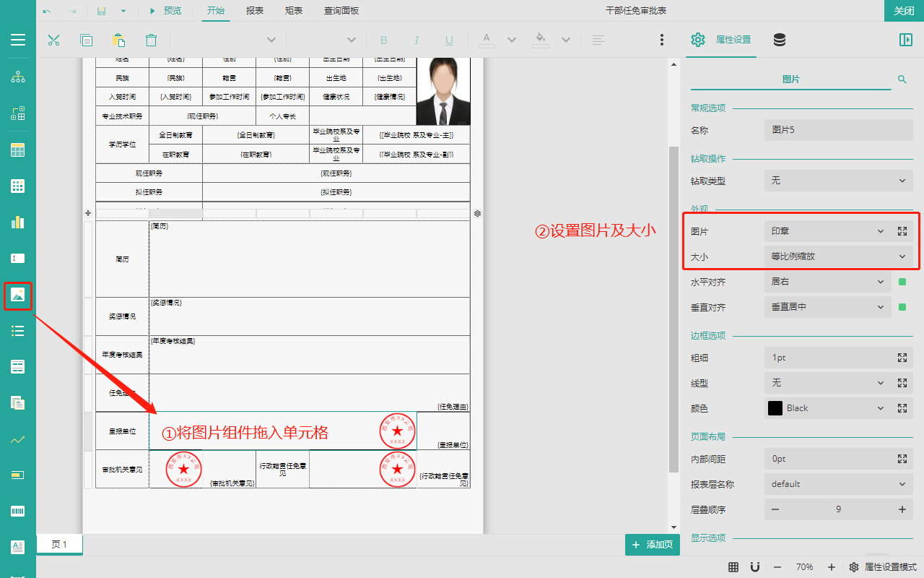Toggle the snap magnet in the status bar
The width and height of the screenshot is (924, 578).
(754, 567)
